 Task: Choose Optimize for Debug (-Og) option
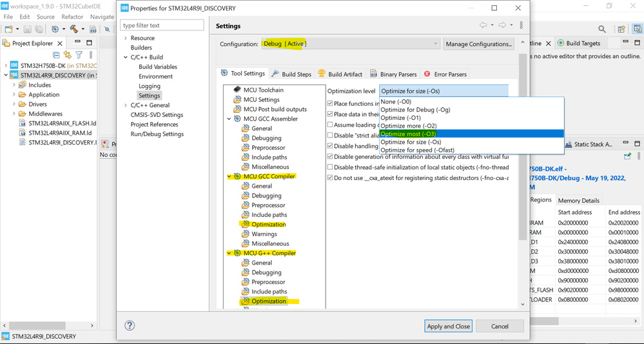point(471,110)
